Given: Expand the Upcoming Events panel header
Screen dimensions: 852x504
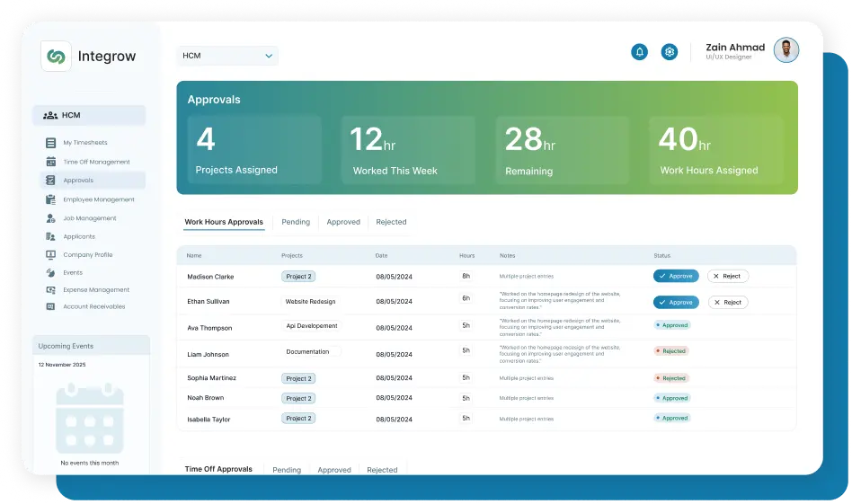Looking at the screenshot, I should click(91, 346).
